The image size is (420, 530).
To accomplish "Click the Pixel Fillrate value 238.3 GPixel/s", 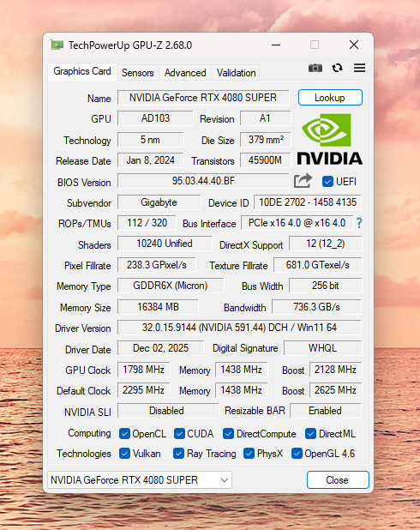I will 157,265.
